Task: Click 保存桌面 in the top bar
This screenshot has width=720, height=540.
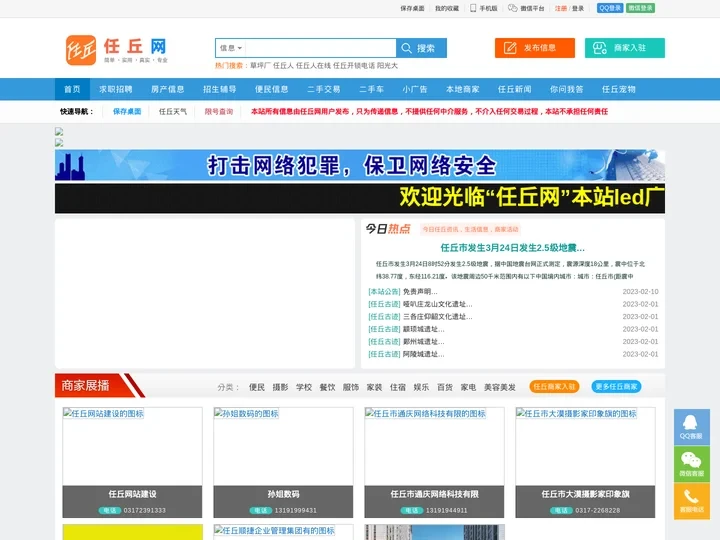Action: (412, 8)
